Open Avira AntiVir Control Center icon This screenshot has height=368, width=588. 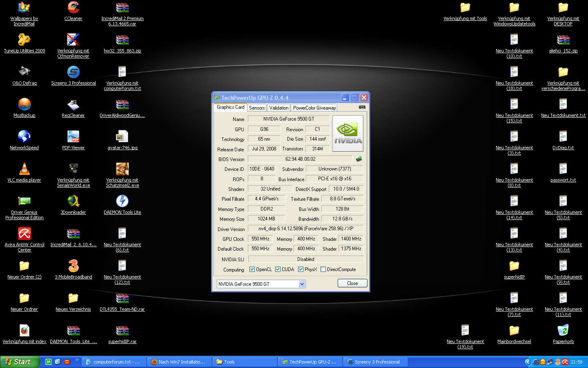click(x=24, y=240)
